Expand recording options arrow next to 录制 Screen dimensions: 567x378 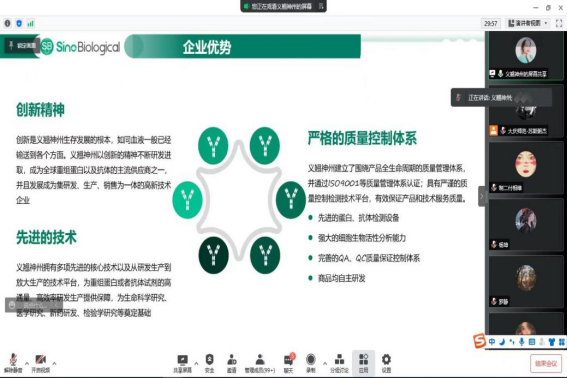pos(324,363)
